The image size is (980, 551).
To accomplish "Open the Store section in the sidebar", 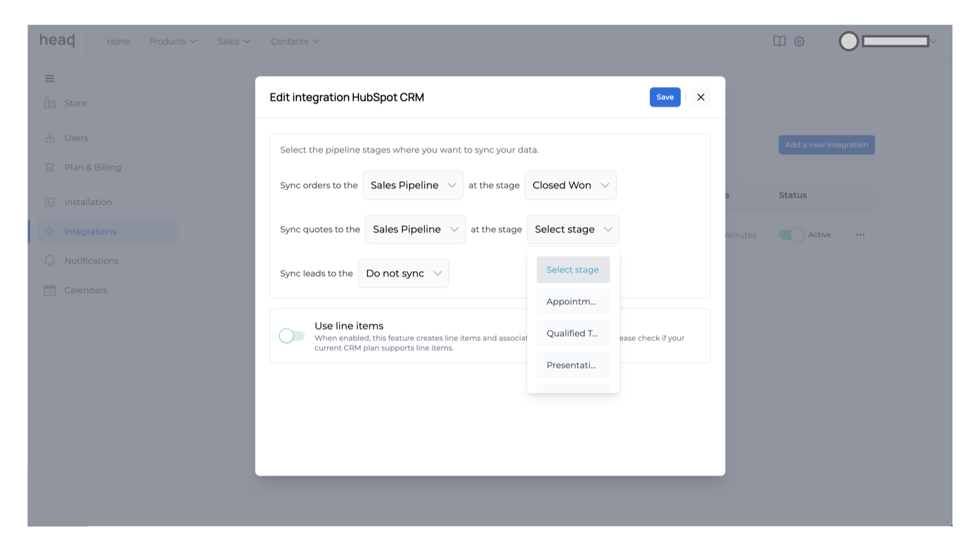I will (75, 102).
